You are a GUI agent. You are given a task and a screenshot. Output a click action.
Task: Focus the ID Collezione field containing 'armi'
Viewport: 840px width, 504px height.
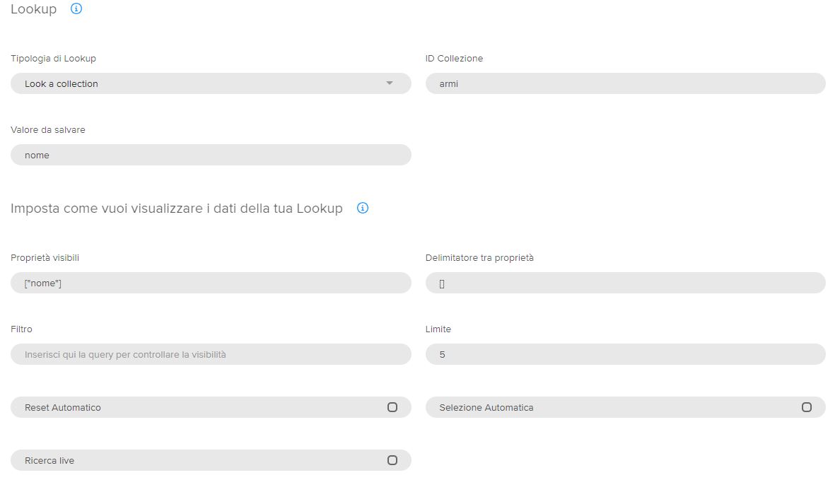tap(625, 83)
